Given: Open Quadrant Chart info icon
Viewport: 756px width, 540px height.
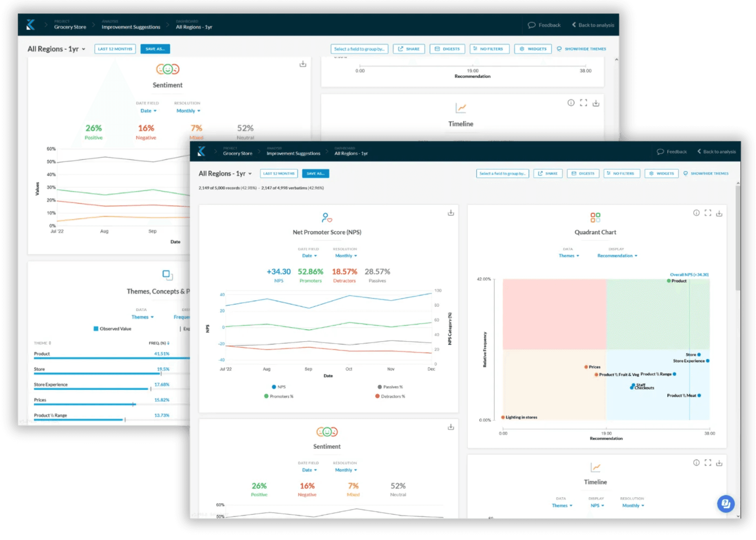Looking at the screenshot, I should (x=696, y=213).
